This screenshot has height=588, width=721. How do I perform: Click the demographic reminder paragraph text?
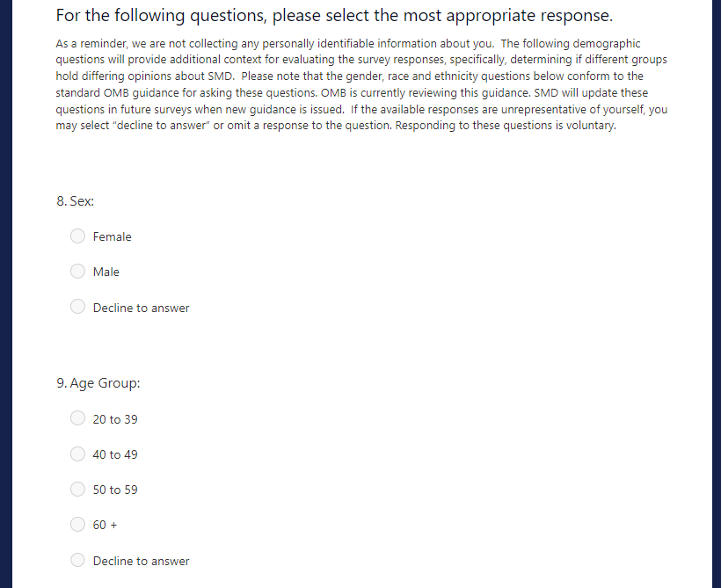pos(360,84)
